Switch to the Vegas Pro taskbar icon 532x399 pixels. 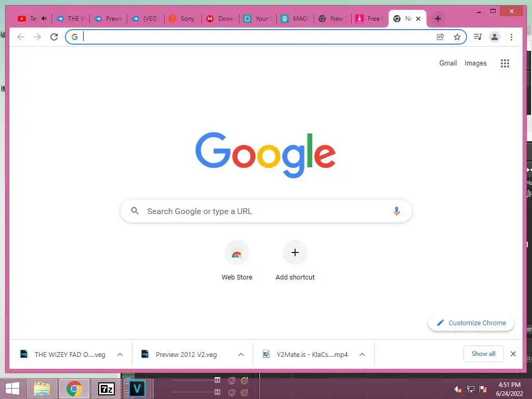(137, 389)
